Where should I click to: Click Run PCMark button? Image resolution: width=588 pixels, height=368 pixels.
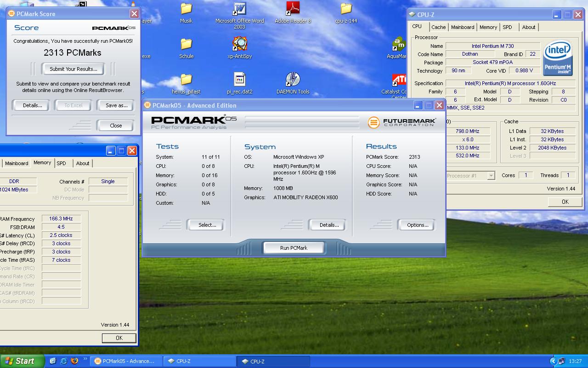coord(294,248)
